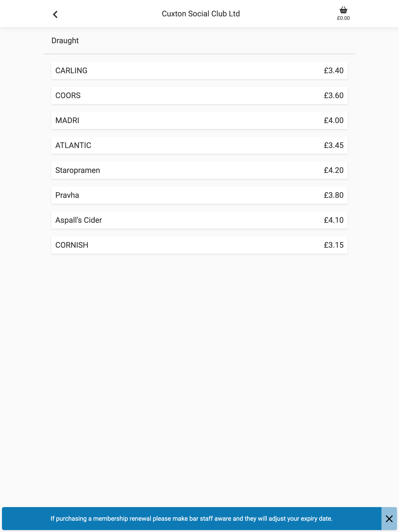Click the Draught category heading
Viewport: 399px width, 532px height.
click(x=65, y=41)
